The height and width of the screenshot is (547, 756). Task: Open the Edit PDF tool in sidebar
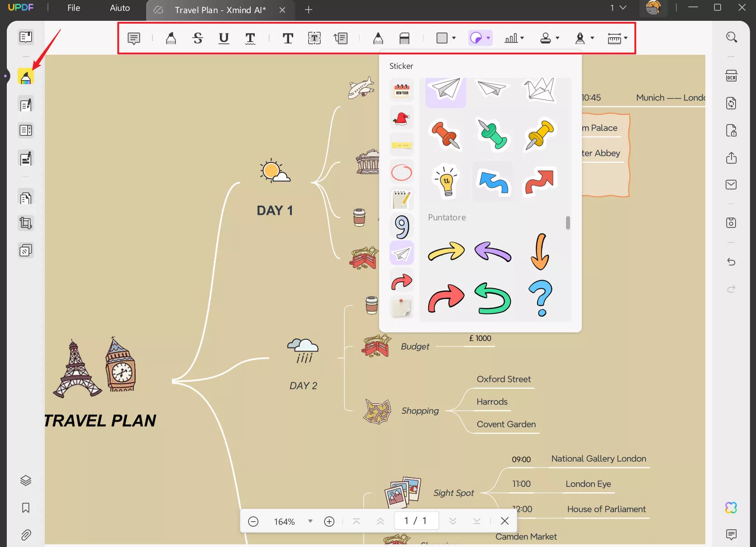26,105
